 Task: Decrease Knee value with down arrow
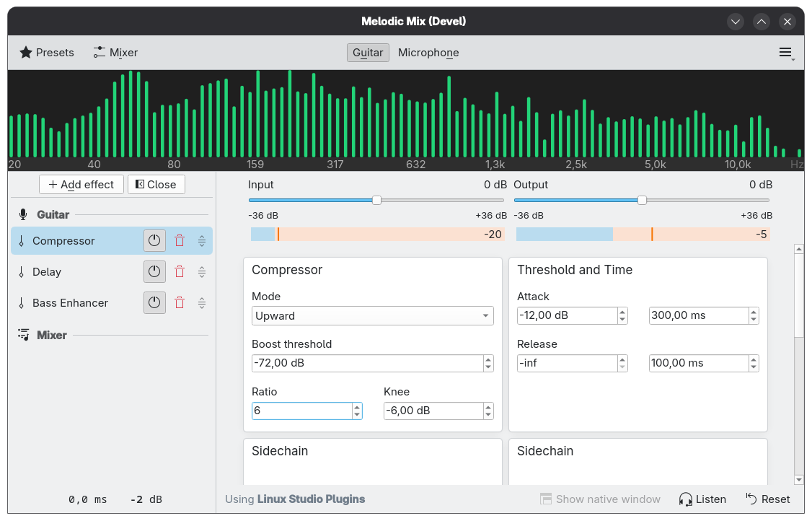pos(488,415)
